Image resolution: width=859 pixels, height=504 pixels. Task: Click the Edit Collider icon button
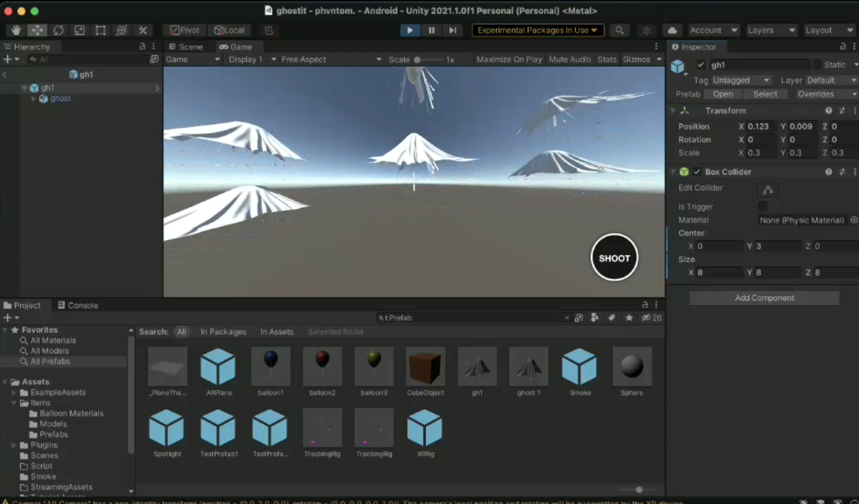(x=768, y=190)
